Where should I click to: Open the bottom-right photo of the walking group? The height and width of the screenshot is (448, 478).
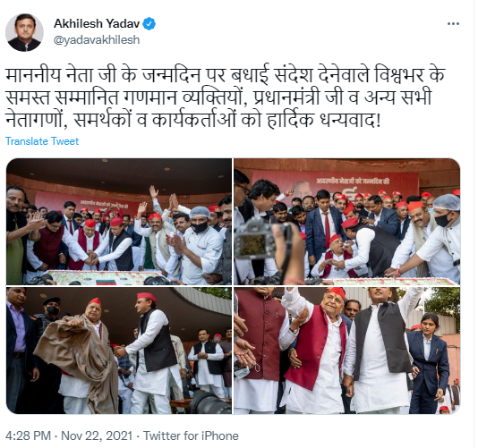coord(347,351)
